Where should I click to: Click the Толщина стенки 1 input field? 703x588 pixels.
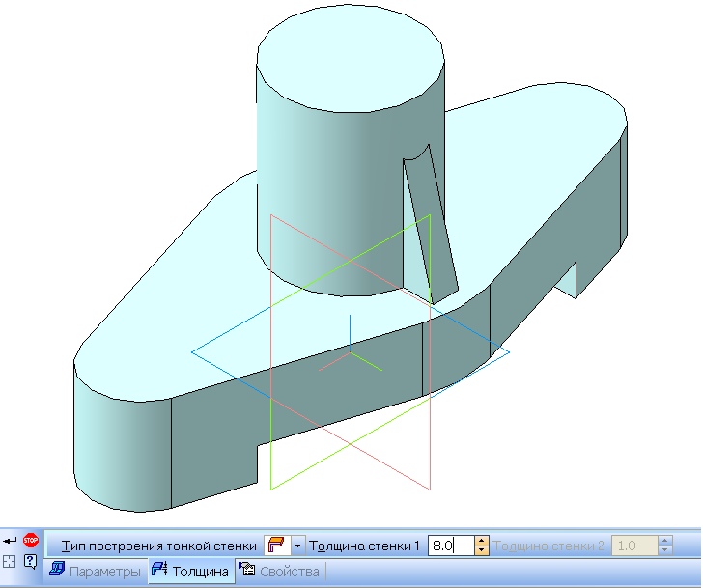click(x=451, y=546)
